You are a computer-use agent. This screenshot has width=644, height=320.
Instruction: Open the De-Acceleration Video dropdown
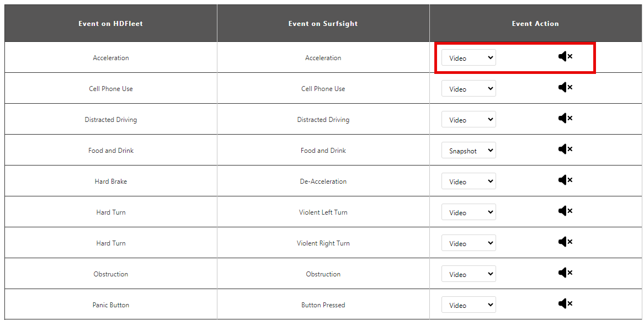[x=469, y=181]
